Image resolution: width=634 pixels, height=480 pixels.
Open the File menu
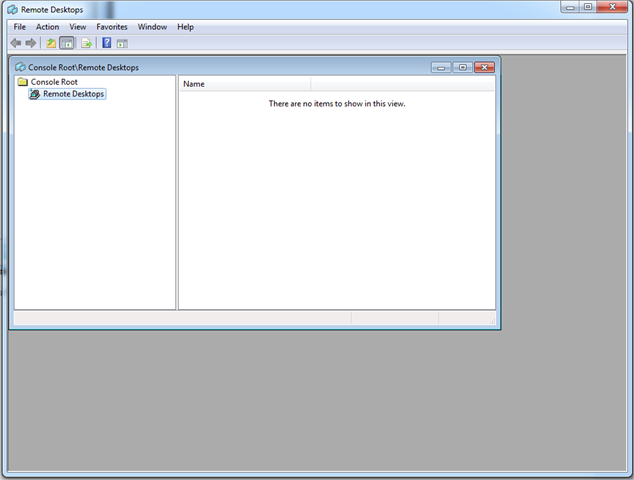click(19, 27)
